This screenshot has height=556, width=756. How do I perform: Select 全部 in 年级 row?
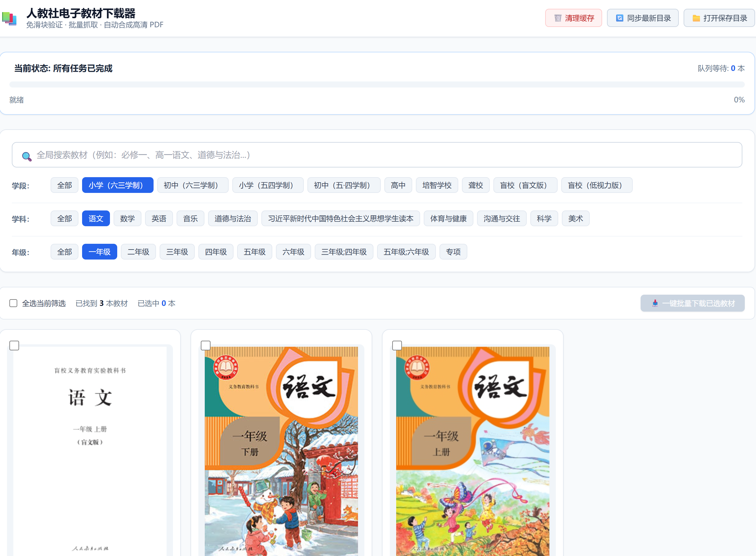64,252
